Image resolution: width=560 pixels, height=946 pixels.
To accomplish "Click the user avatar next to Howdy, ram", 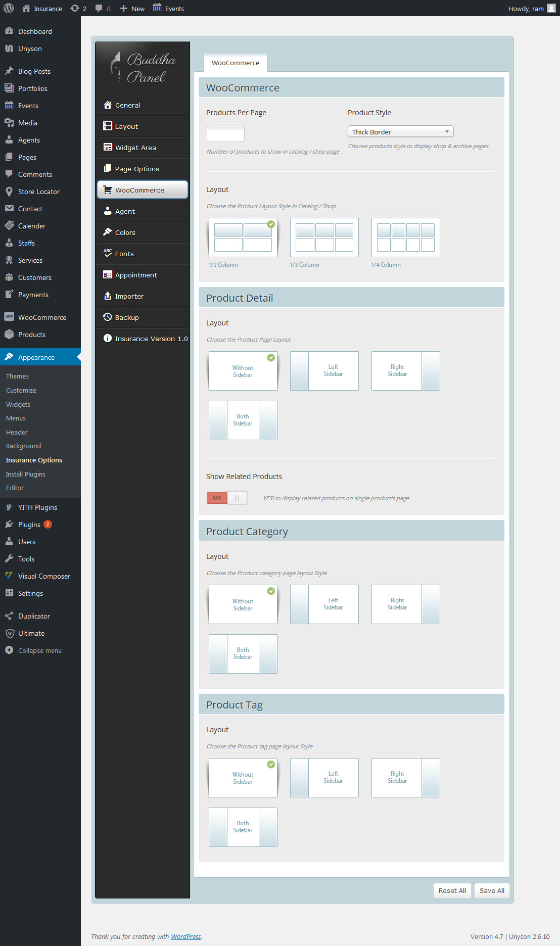I will click(551, 8).
